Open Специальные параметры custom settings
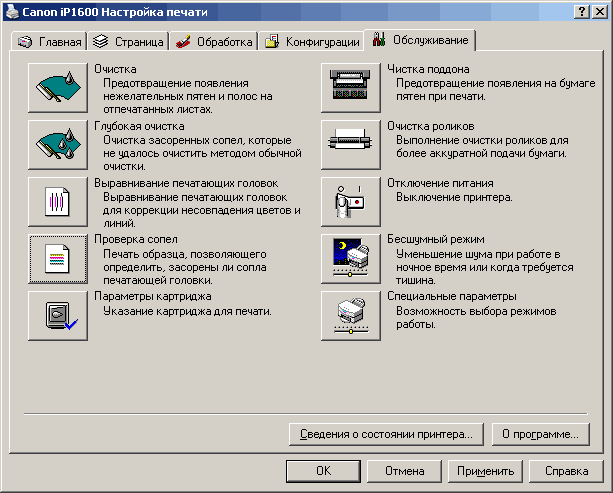 tap(351, 316)
